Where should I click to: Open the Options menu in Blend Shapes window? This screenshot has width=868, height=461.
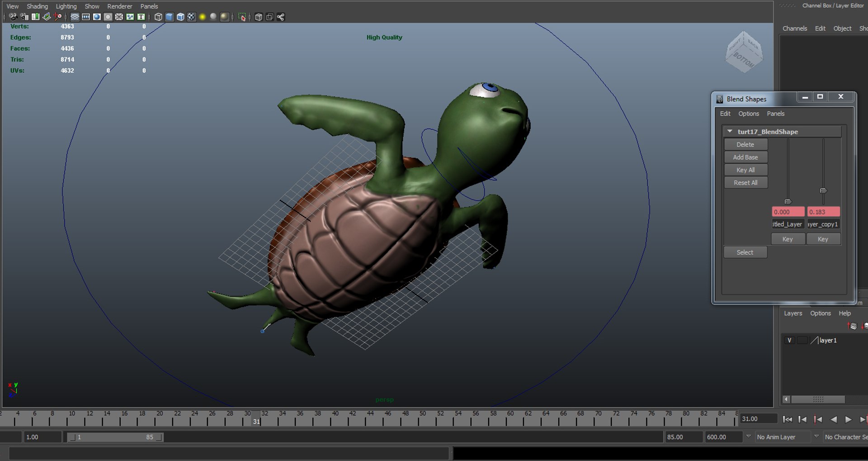pyautogui.click(x=749, y=114)
